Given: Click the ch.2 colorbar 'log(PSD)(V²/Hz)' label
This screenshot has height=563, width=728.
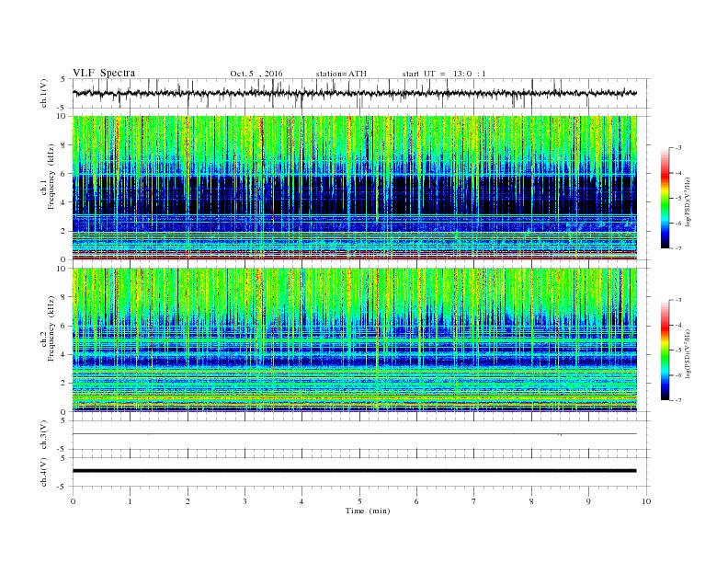Looking at the screenshot, I should point(688,353).
